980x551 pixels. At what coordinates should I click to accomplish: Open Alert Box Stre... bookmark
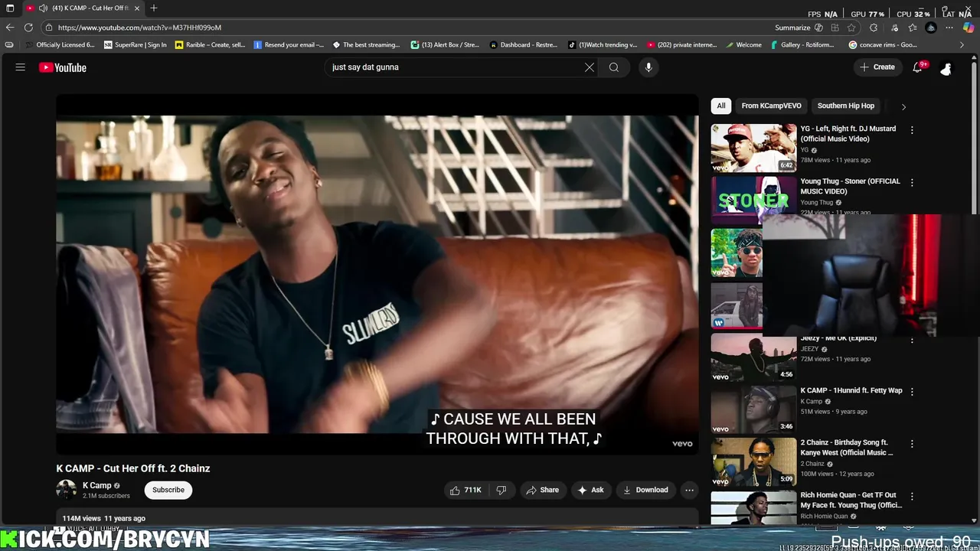coord(445,45)
